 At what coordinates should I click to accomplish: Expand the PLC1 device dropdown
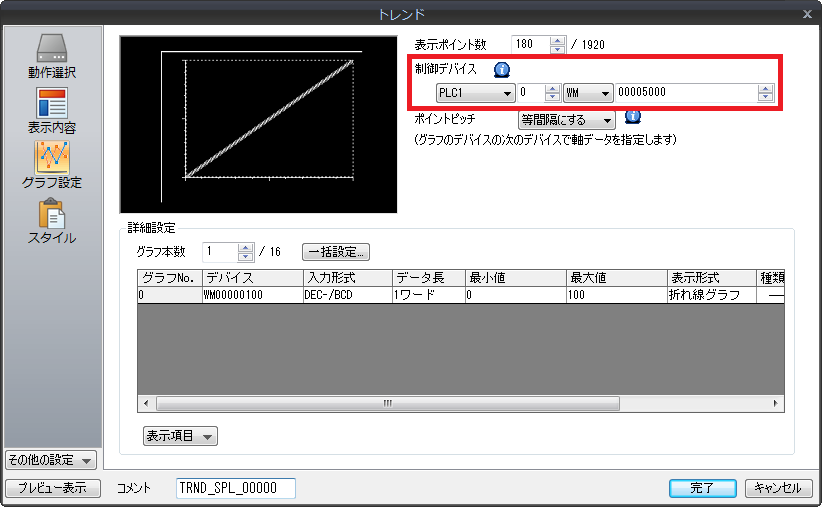pyautogui.click(x=475, y=93)
